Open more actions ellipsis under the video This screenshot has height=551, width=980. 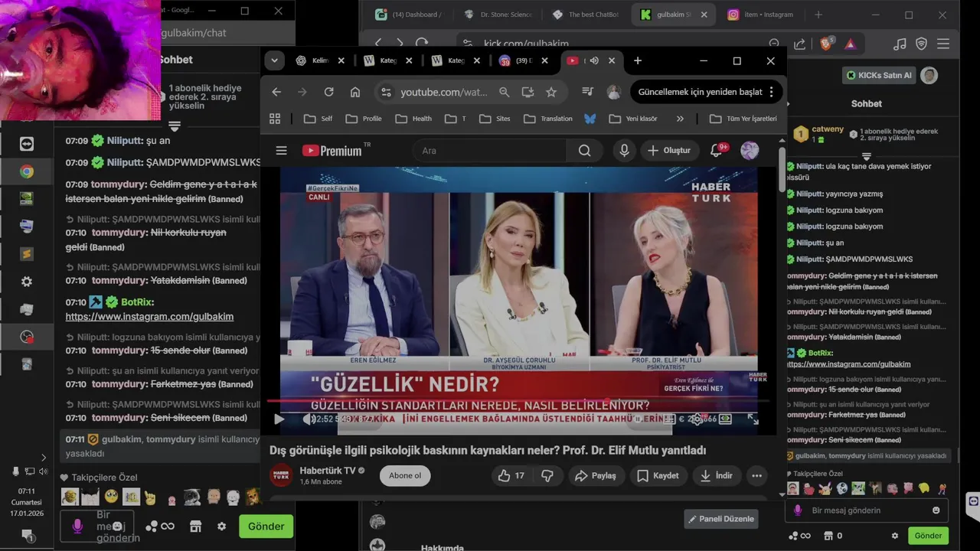click(756, 475)
